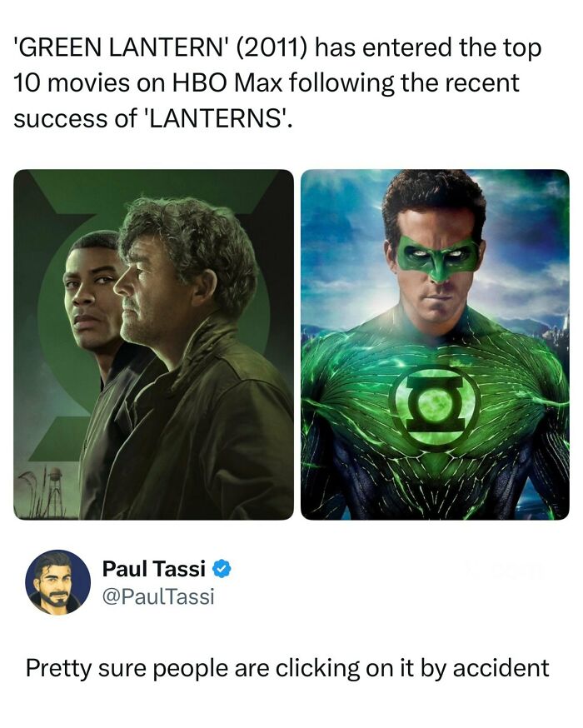The height and width of the screenshot is (728, 583).
Task: Click the word 'accident' in the reply
Action: [501, 669]
